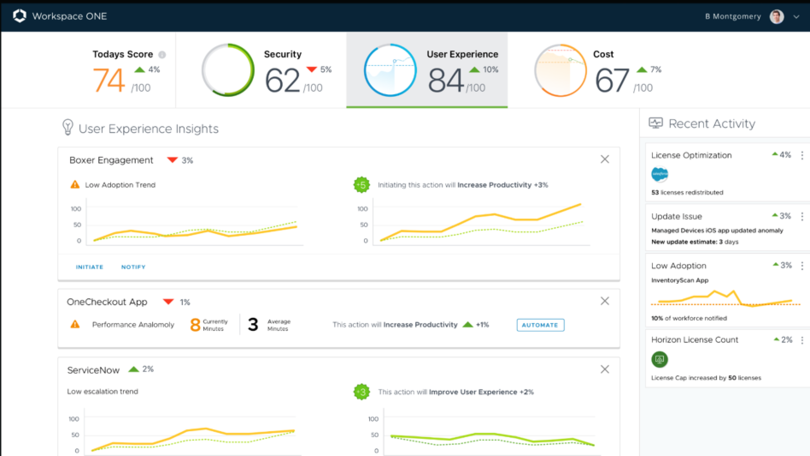Click INITIATE on Boxer Engagement
The image size is (810, 456).
89,267
